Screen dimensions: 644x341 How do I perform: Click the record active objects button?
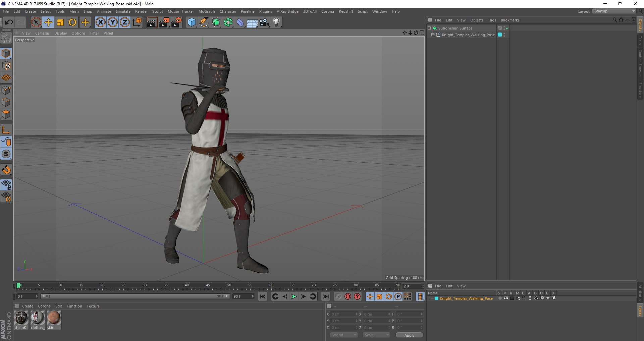pyautogui.click(x=338, y=296)
